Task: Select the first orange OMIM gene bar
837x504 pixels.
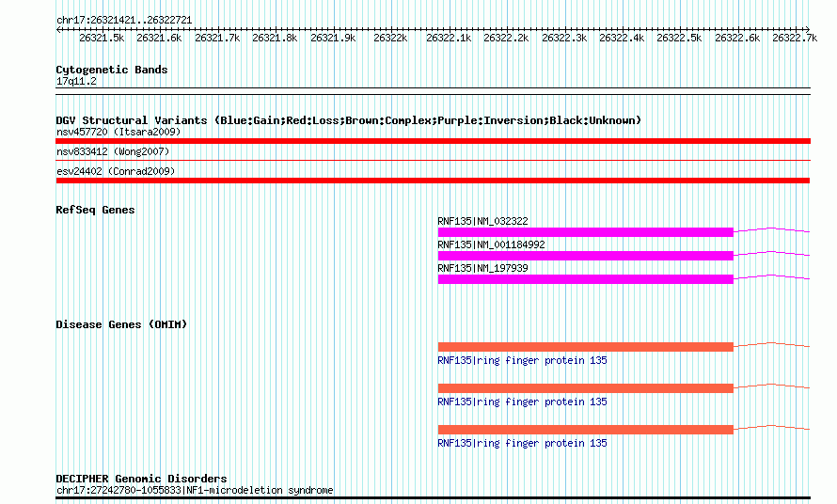Action: point(586,347)
